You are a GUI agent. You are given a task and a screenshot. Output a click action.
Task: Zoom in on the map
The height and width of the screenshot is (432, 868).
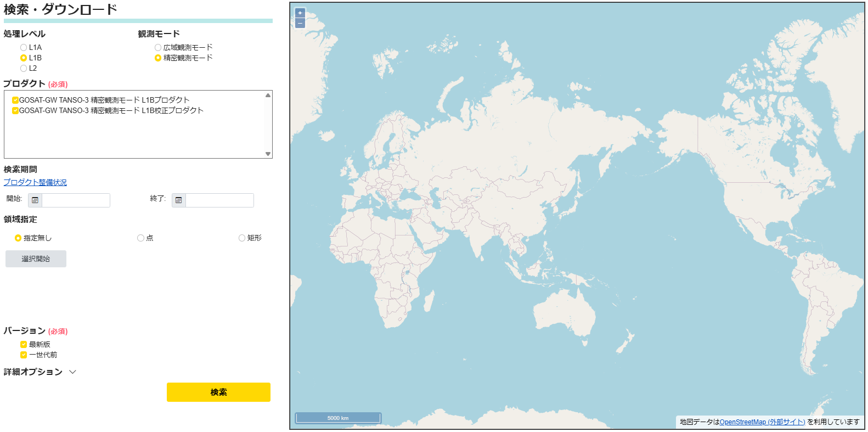click(300, 13)
